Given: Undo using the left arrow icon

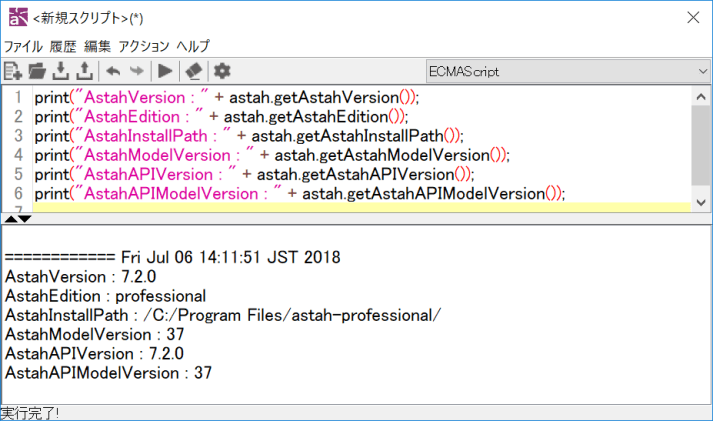Looking at the screenshot, I should coord(113,71).
